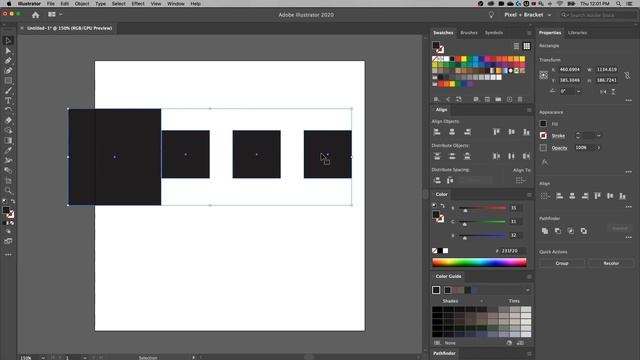Image resolution: width=640 pixels, height=360 pixels.
Task: Select the Zoom tool in the toolbar
Action: (x=8, y=190)
